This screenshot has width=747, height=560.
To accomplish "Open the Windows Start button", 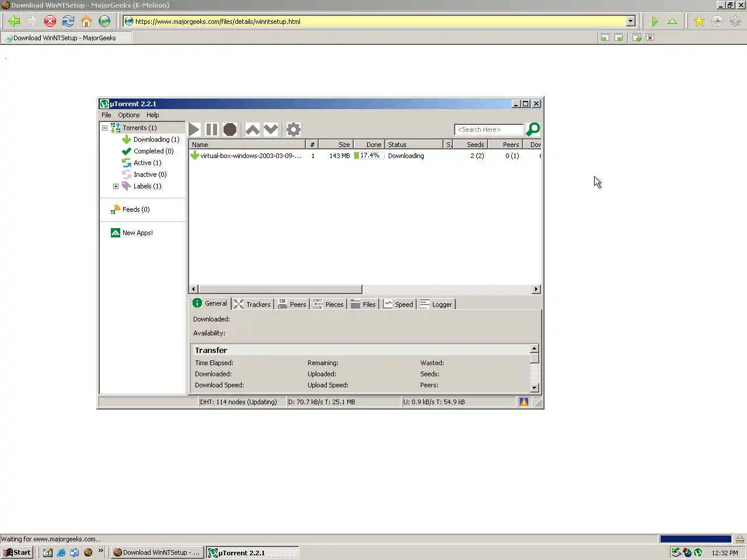I will 17,552.
